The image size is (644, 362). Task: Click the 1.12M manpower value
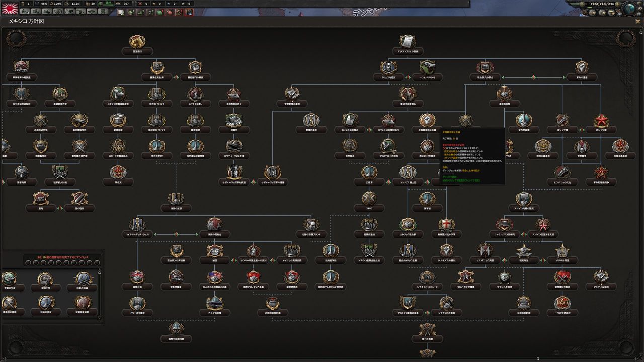75,4
